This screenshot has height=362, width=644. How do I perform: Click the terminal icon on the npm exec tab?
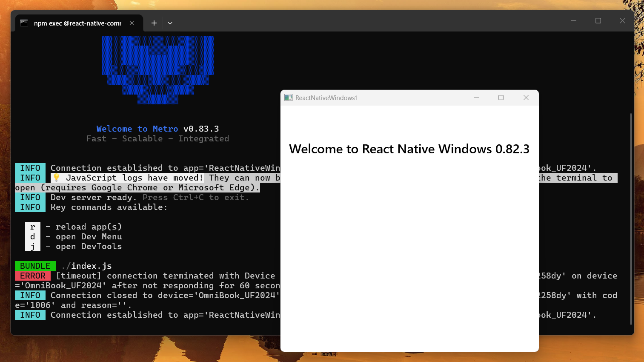click(24, 23)
